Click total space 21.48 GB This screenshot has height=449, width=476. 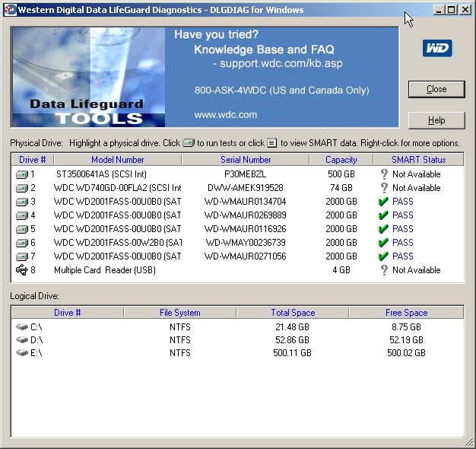292,327
